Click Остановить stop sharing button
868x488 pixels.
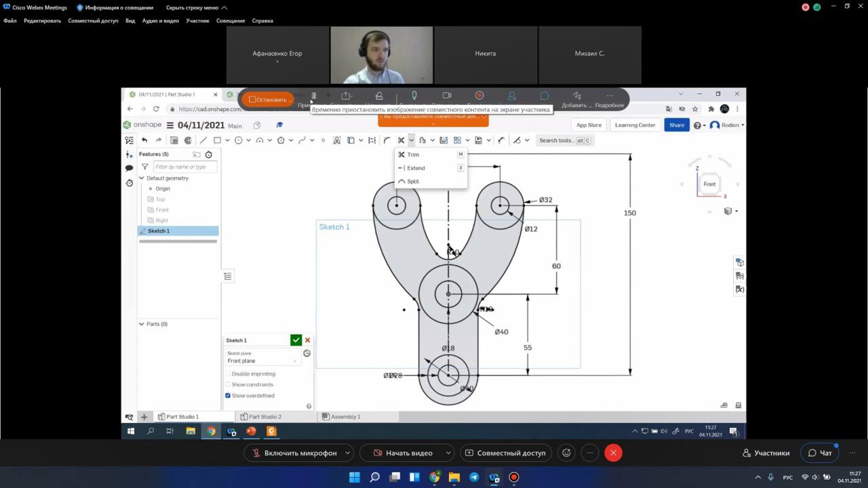coord(268,100)
